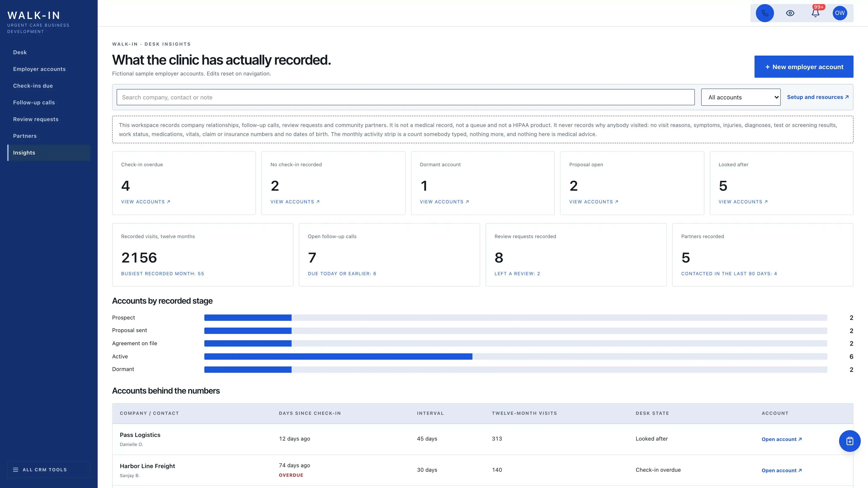Click the Prospect stage bar
Screen dimensions: 868x488
click(516, 318)
